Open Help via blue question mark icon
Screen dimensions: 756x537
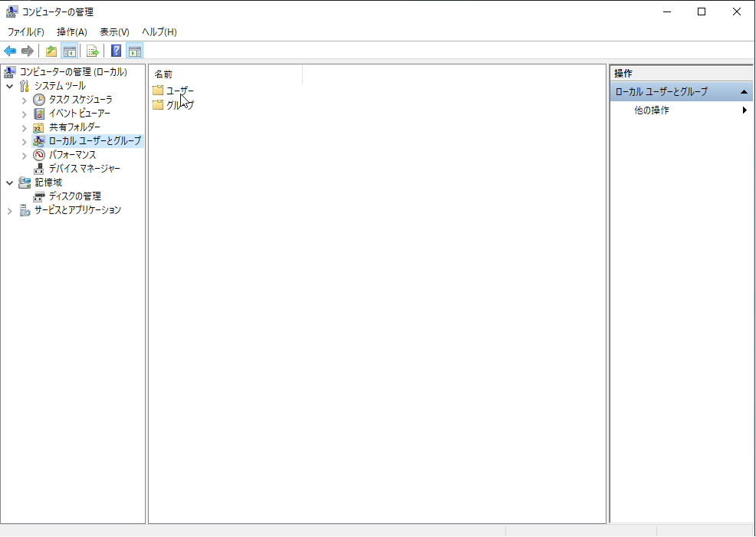click(x=117, y=51)
